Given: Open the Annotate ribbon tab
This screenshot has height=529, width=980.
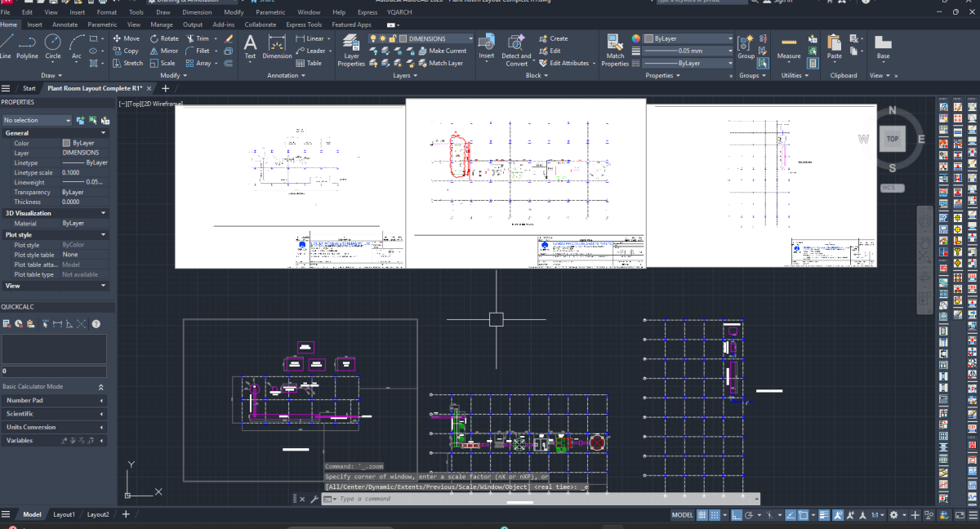Looking at the screenshot, I should [x=65, y=24].
